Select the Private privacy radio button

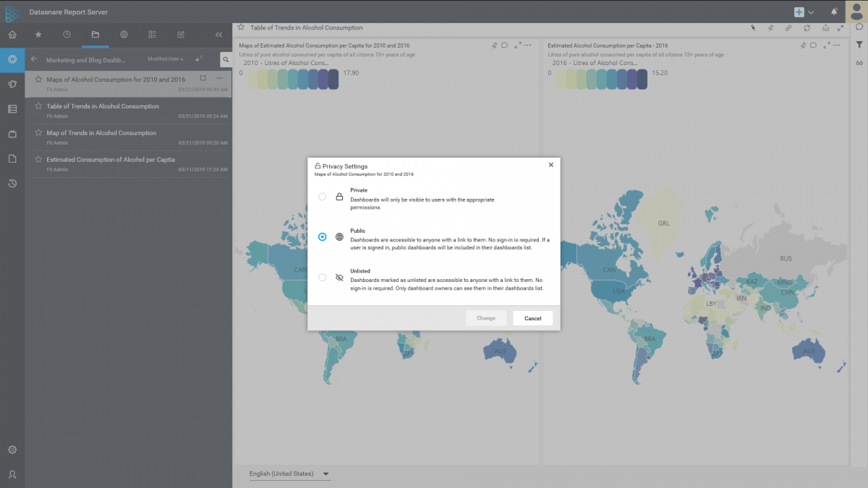click(322, 196)
